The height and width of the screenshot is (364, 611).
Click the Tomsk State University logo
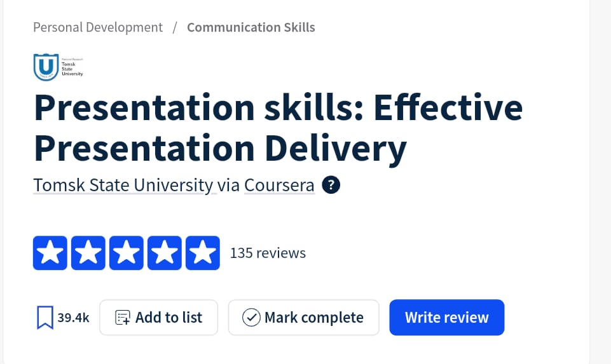coord(58,67)
